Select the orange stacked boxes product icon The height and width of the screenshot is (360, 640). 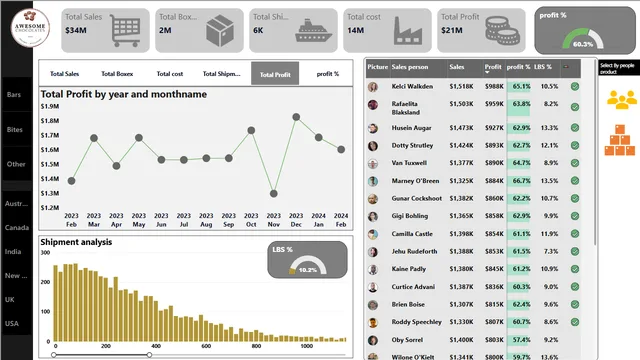click(x=620, y=140)
